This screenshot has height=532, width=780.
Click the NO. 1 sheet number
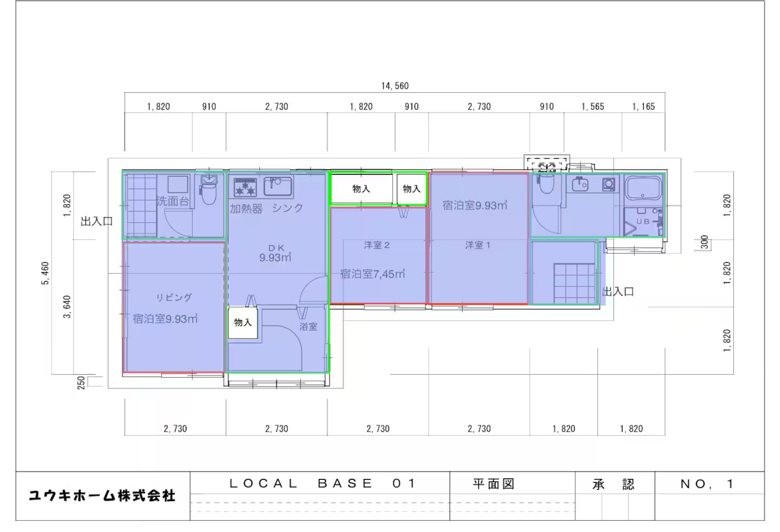click(707, 484)
